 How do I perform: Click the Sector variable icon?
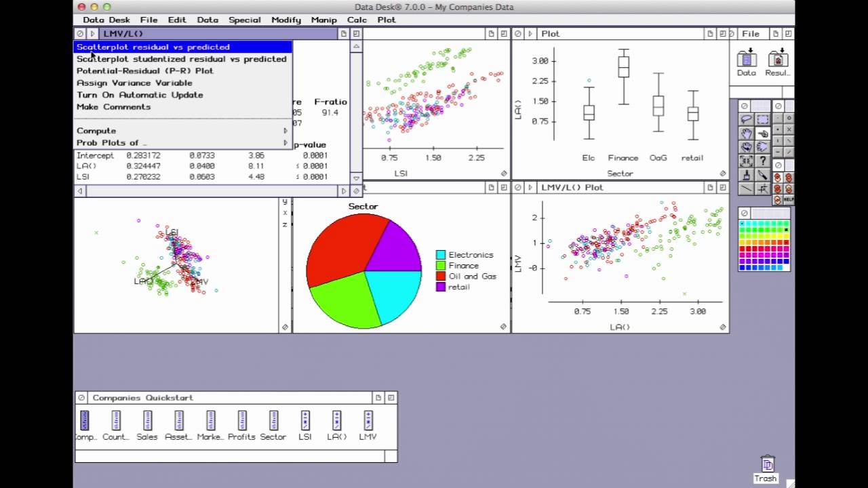(x=273, y=420)
